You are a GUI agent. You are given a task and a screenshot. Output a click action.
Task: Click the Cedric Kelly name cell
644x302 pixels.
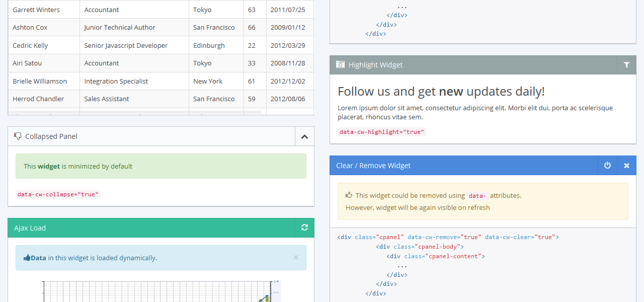(x=30, y=45)
